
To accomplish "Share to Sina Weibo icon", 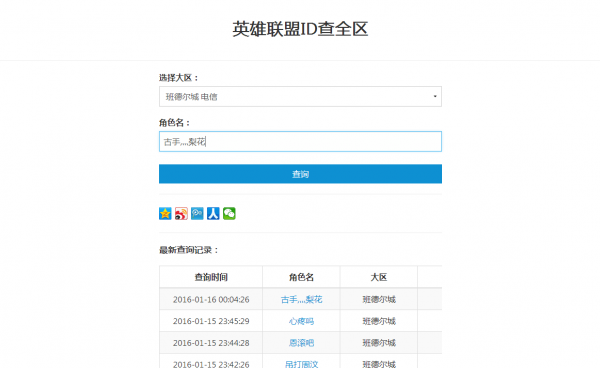I will (x=181, y=213).
